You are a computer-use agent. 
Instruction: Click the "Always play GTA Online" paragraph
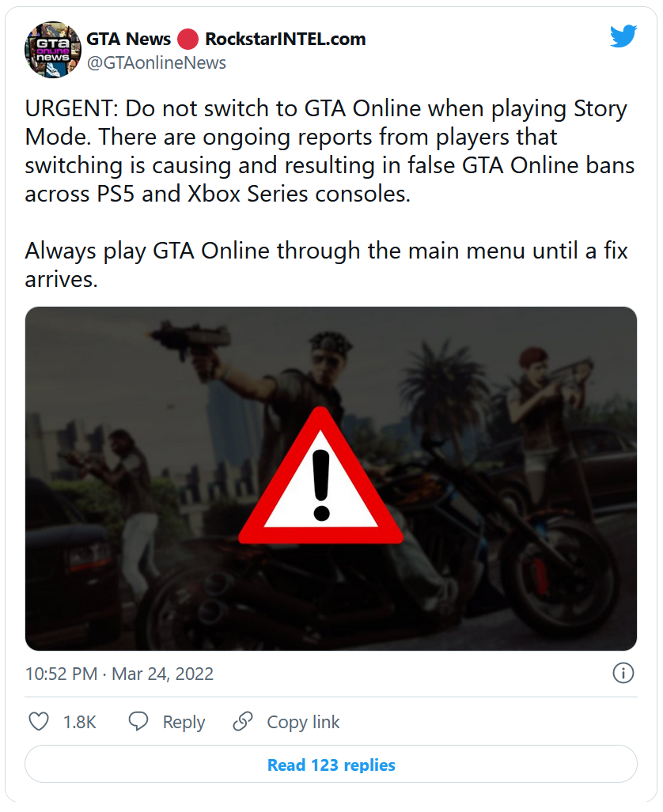coord(325,264)
